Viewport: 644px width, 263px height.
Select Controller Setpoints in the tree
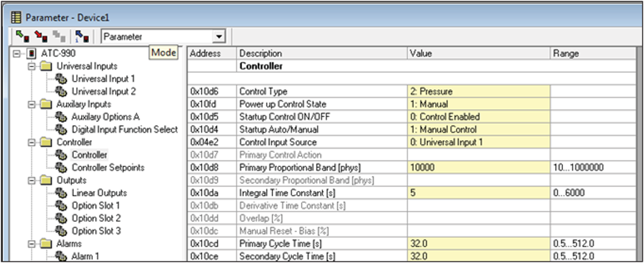point(108,168)
